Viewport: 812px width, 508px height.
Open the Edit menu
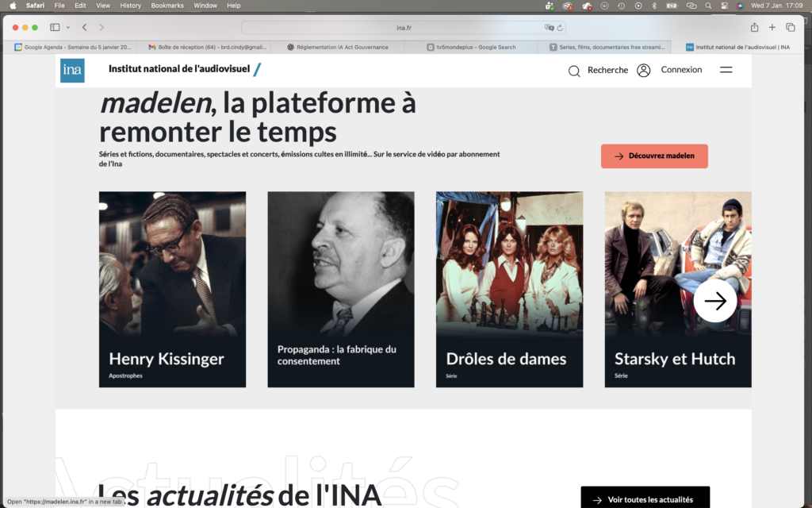coord(80,6)
